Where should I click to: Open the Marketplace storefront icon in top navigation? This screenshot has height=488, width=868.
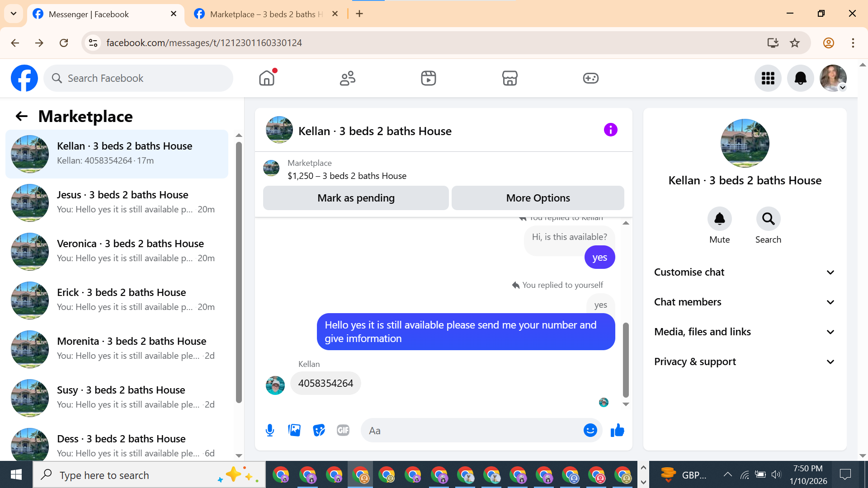pos(509,78)
